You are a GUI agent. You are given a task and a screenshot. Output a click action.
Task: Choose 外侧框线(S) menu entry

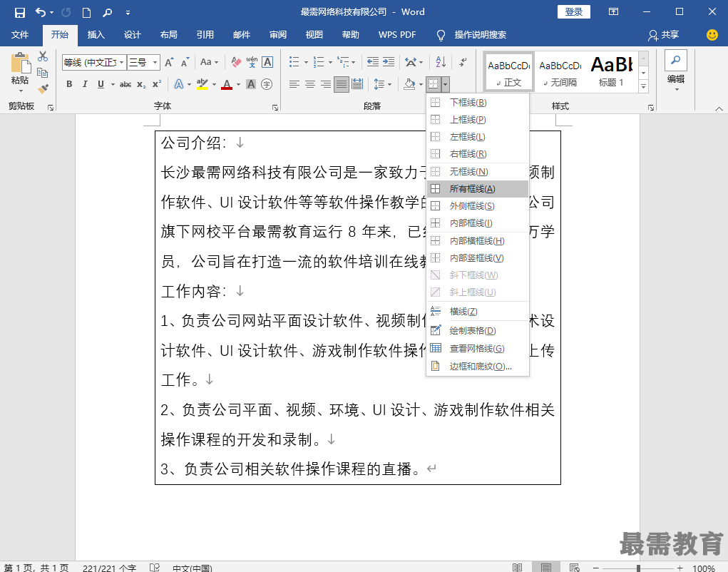(x=477, y=206)
